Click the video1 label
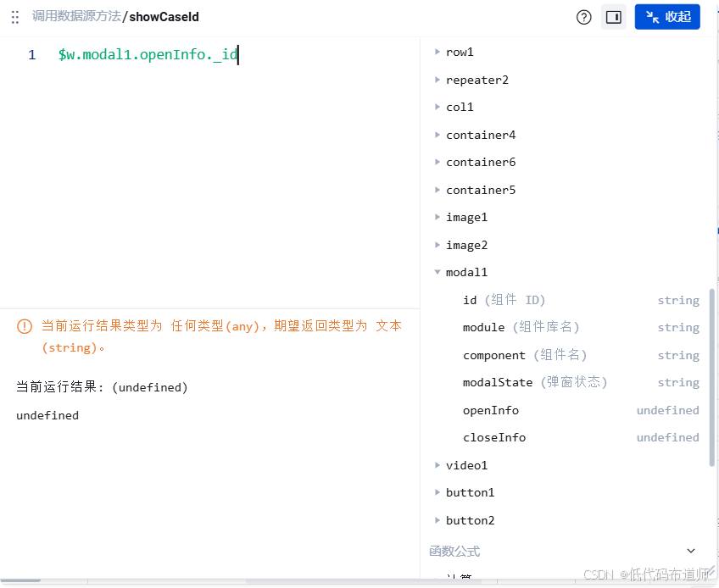The width and height of the screenshot is (719, 588). [467, 465]
